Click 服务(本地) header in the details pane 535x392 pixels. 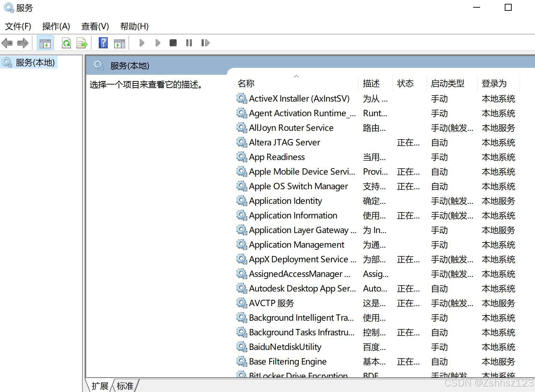coord(130,66)
